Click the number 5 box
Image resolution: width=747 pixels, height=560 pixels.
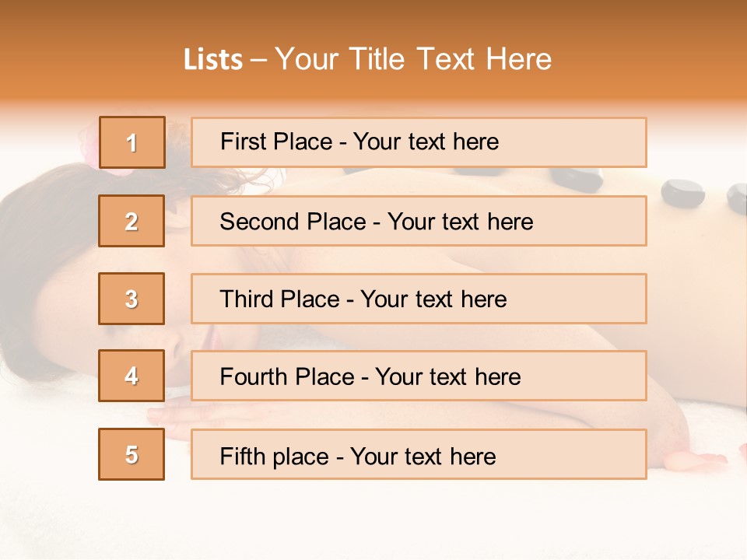pos(132,454)
